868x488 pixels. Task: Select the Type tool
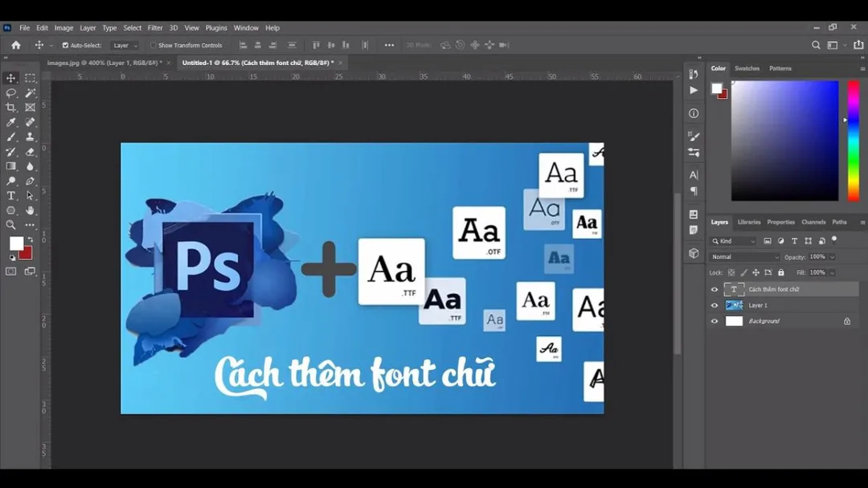(10, 195)
